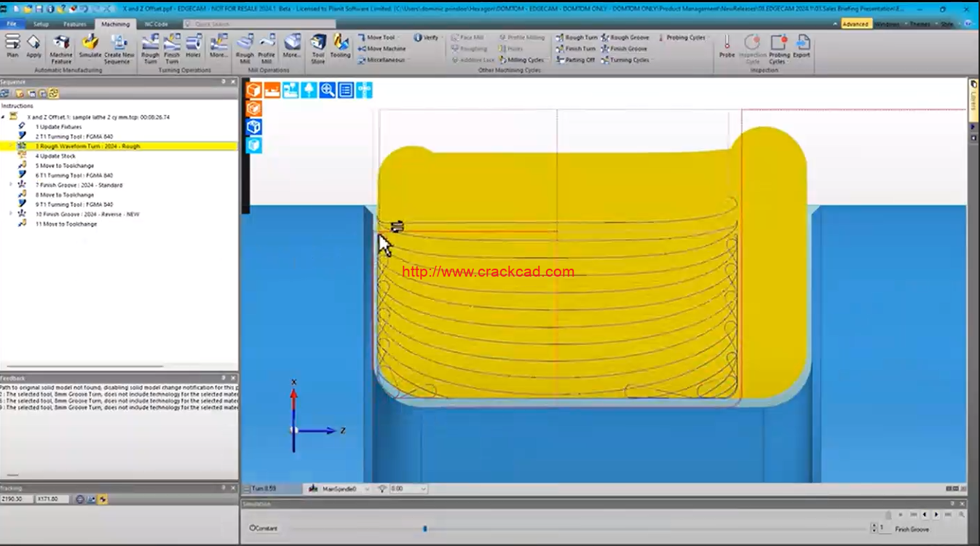Select the Rough Mill operation

click(x=245, y=48)
